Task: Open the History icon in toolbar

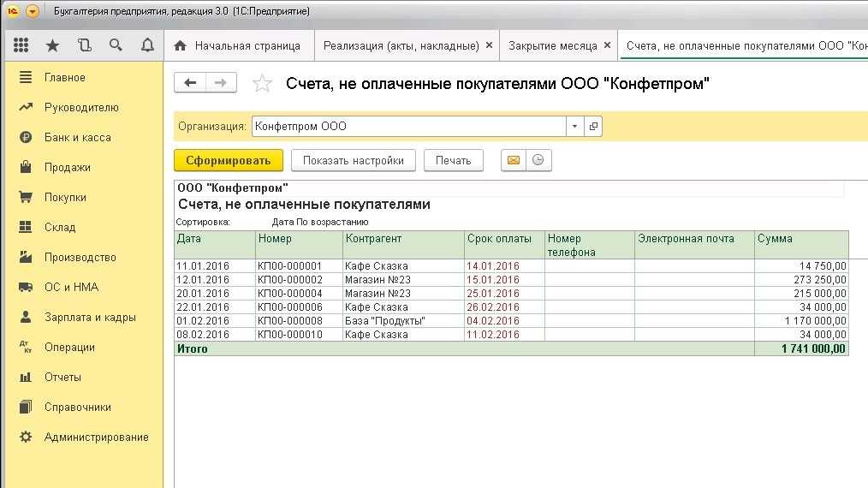Action: click(84, 45)
